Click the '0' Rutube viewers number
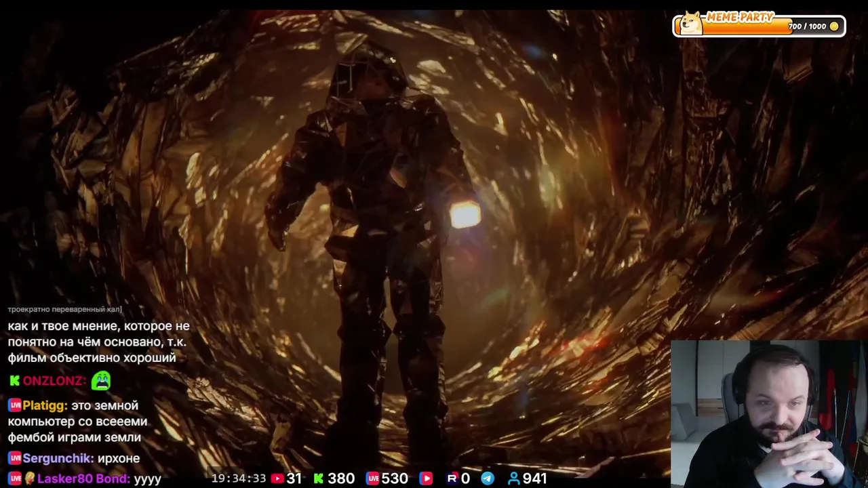This screenshot has width=868, height=488. pos(465,479)
